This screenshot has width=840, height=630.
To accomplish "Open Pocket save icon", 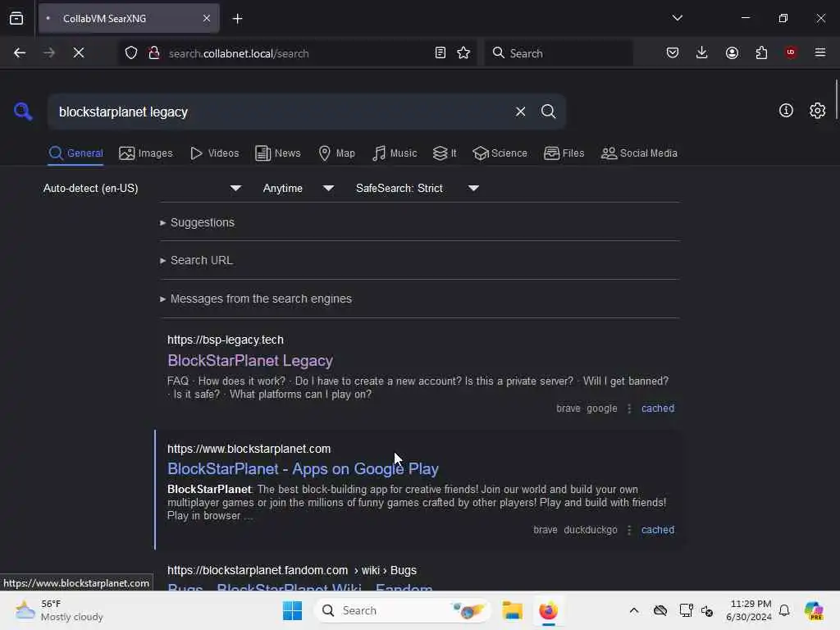I will (x=673, y=52).
